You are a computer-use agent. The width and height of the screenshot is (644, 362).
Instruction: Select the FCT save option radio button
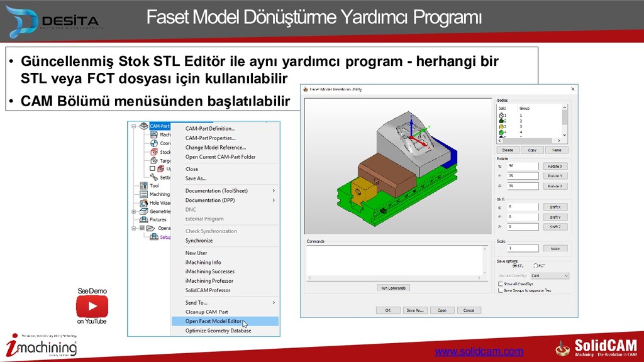coord(536,266)
